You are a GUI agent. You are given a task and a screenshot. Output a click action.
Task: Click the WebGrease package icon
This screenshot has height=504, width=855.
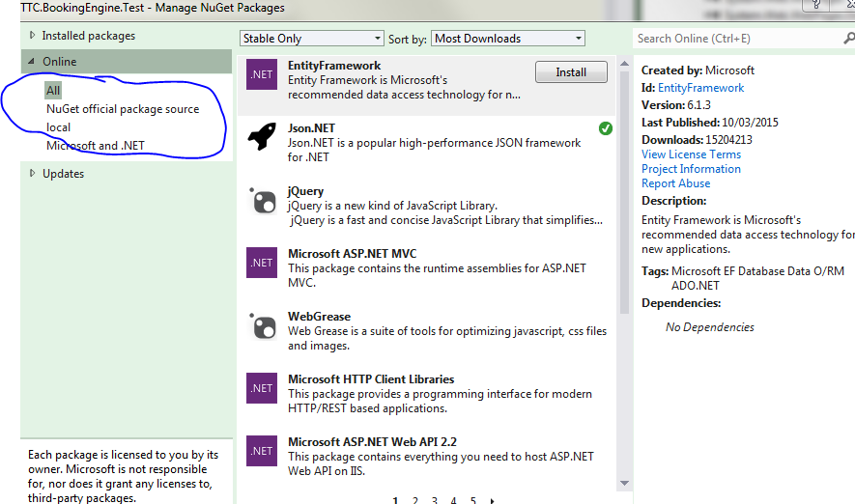point(264,325)
